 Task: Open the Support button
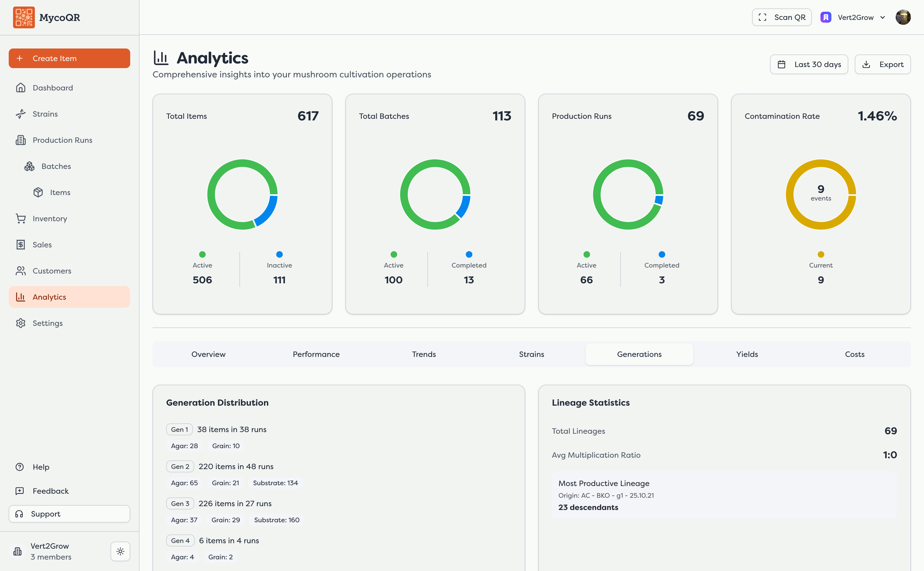[69, 514]
